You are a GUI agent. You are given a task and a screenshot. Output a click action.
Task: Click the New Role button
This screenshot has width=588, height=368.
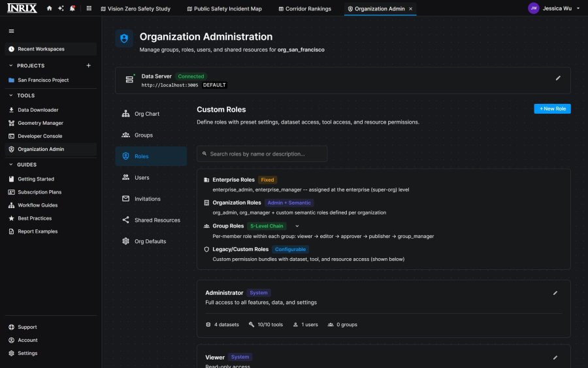click(552, 109)
